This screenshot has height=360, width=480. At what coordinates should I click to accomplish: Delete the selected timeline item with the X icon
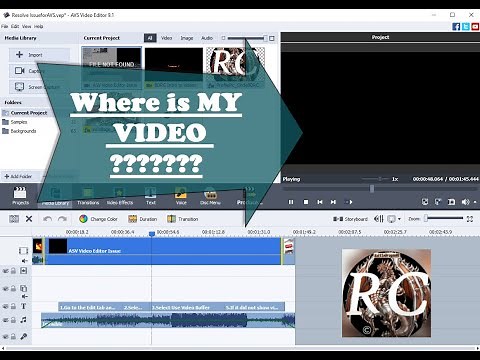pyautogui.click(x=29, y=219)
